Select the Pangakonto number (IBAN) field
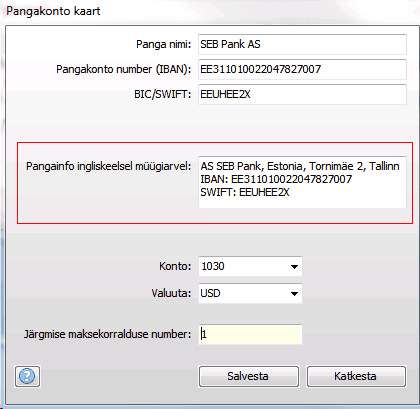420x409 pixels. pyautogui.click(x=302, y=69)
